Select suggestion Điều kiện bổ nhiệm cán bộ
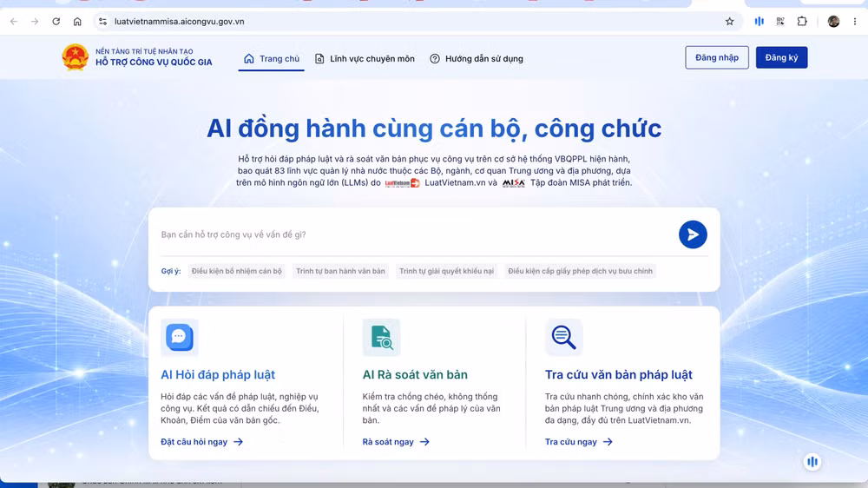The image size is (868, 488). tap(236, 271)
